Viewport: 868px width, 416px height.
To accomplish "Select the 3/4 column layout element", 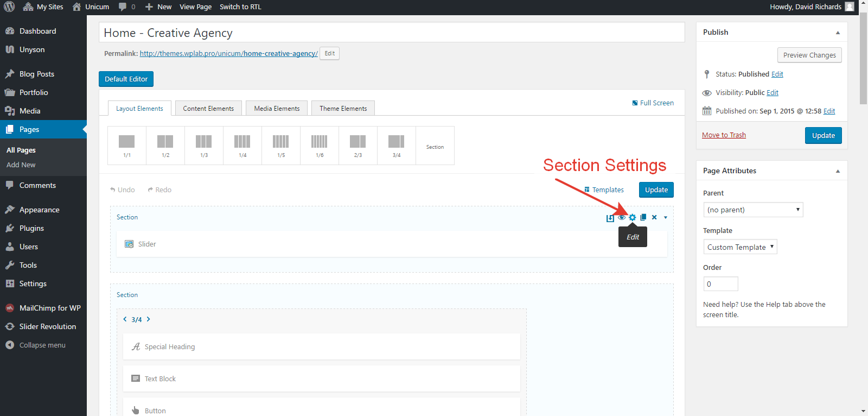I will point(397,146).
